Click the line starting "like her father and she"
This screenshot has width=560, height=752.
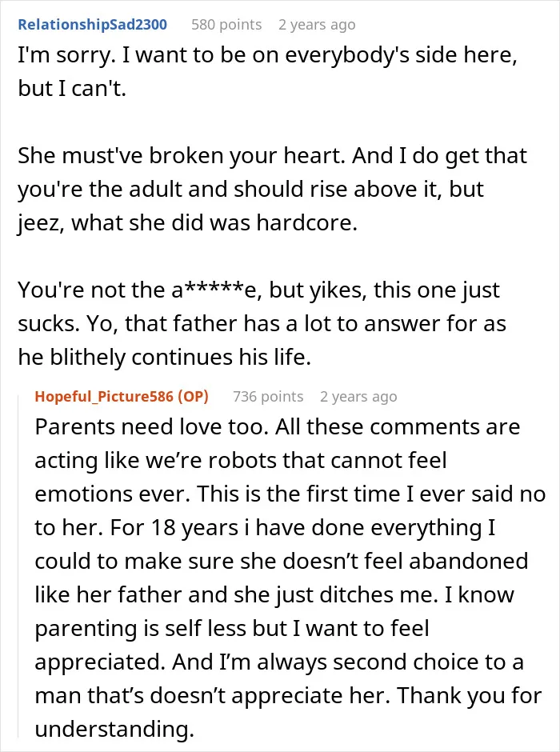pos(274,594)
